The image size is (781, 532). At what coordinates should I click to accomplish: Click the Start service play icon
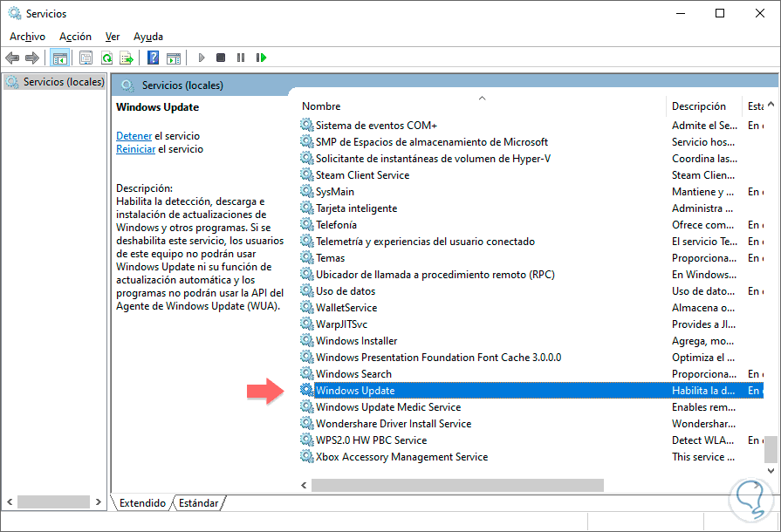202,58
